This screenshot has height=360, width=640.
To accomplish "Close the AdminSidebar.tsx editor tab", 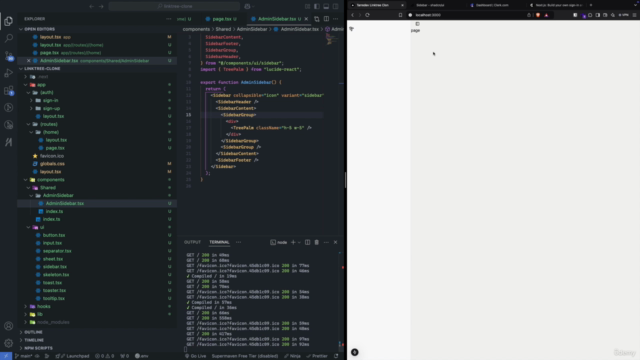I will point(306,19).
